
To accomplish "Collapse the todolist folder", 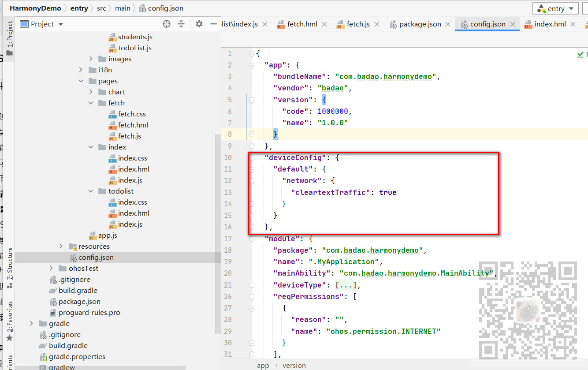I will tap(91, 191).
